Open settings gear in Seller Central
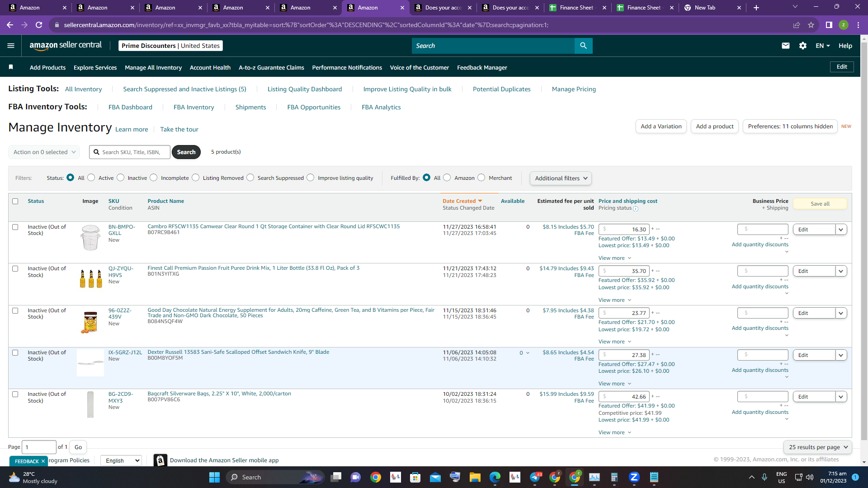The image size is (868, 488). tap(803, 46)
